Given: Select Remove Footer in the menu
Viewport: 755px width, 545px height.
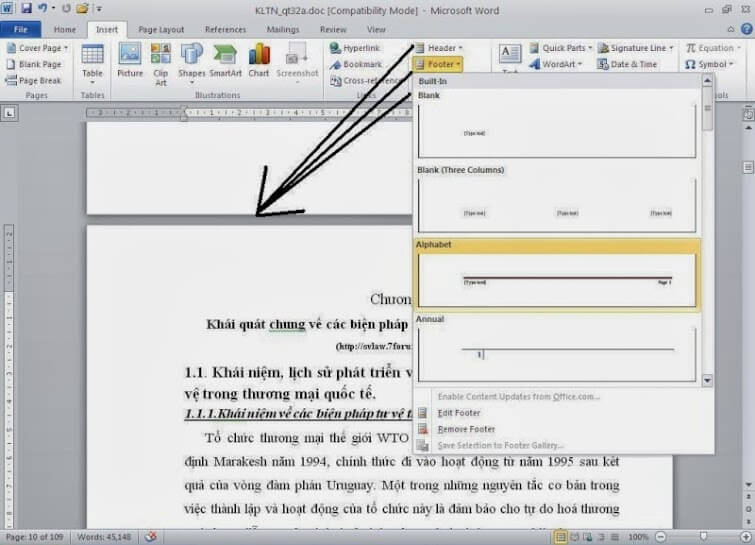Looking at the screenshot, I should coord(466,429).
